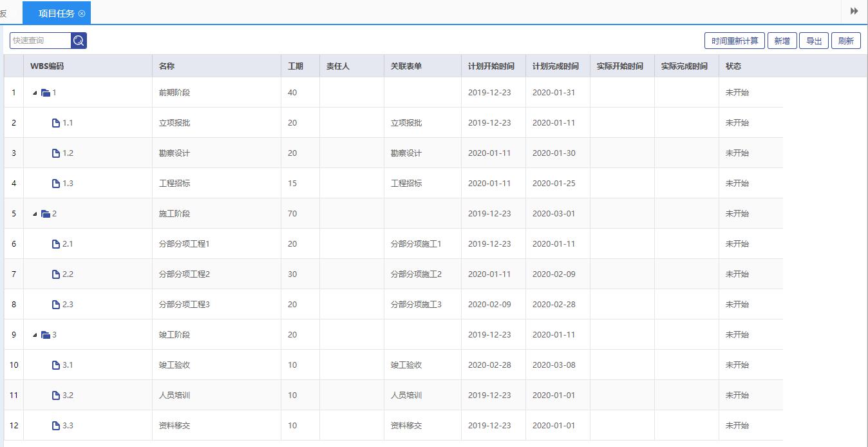Close the 项目任务 tab
This screenshot has width=868, height=447.
coord(82,14)
